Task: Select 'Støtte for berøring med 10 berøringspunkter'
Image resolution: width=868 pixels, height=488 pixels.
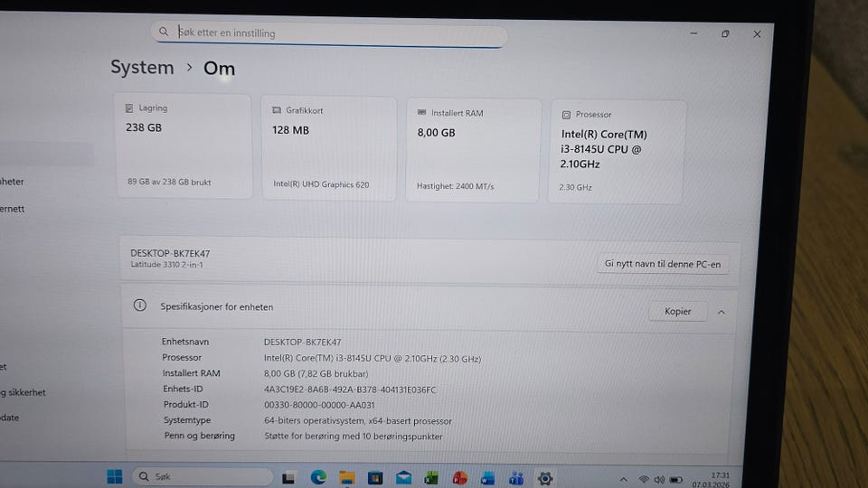Action: coord(354,436)
